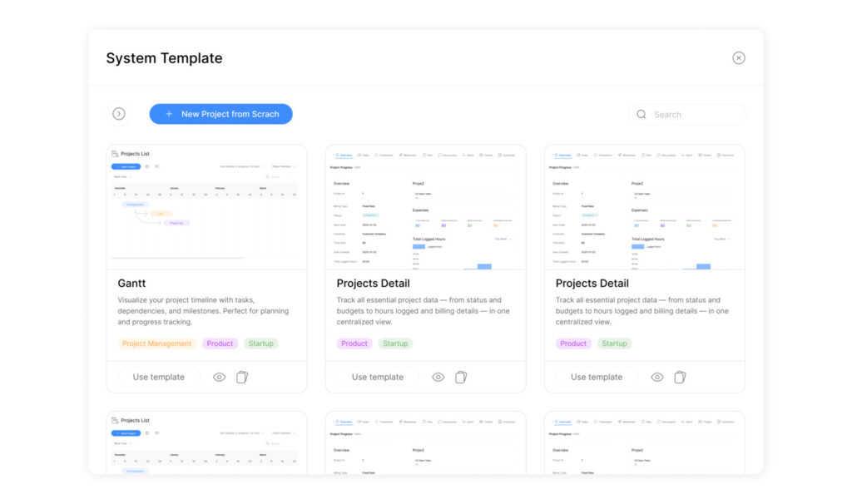The height and width of the screenshot is (504, 852).
Task: Click the search magnifier icon
Action: (x=641, y=115)
